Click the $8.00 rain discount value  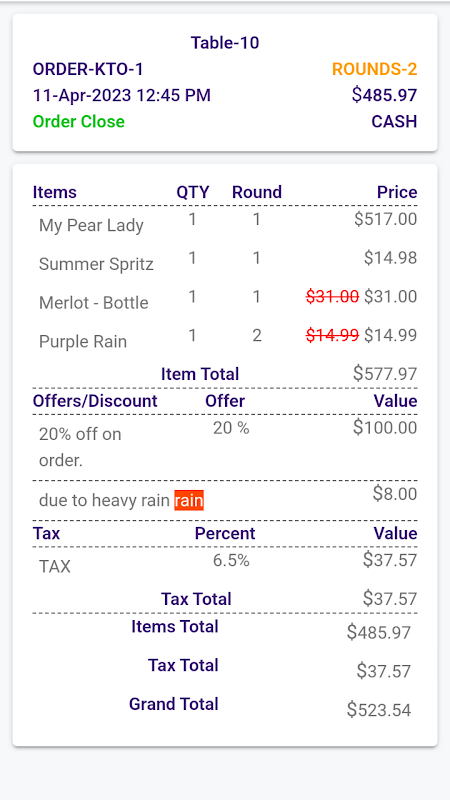pyautogui.click(x=395, y=494)
